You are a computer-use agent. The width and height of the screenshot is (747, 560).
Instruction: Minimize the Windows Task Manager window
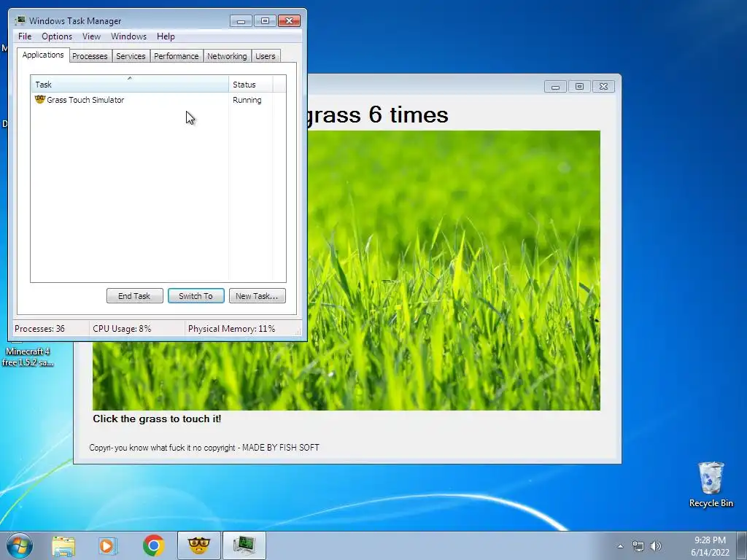(x=241, y=21)
